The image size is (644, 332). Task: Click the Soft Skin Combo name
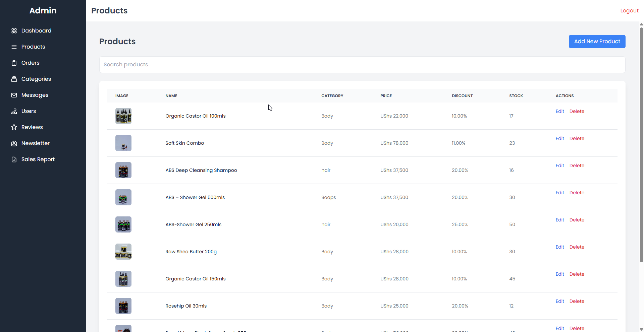[x=185, y=143]
